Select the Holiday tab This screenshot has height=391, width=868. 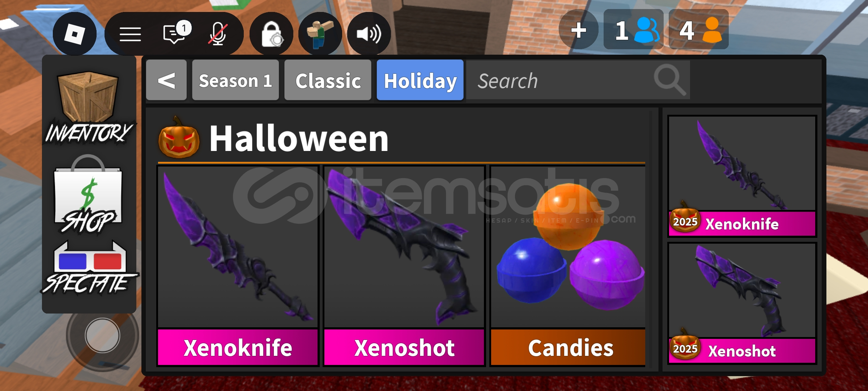pos(420,80)
